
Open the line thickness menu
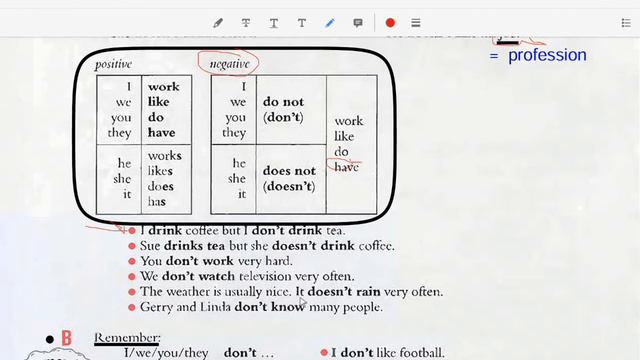(x=416, y=23)
